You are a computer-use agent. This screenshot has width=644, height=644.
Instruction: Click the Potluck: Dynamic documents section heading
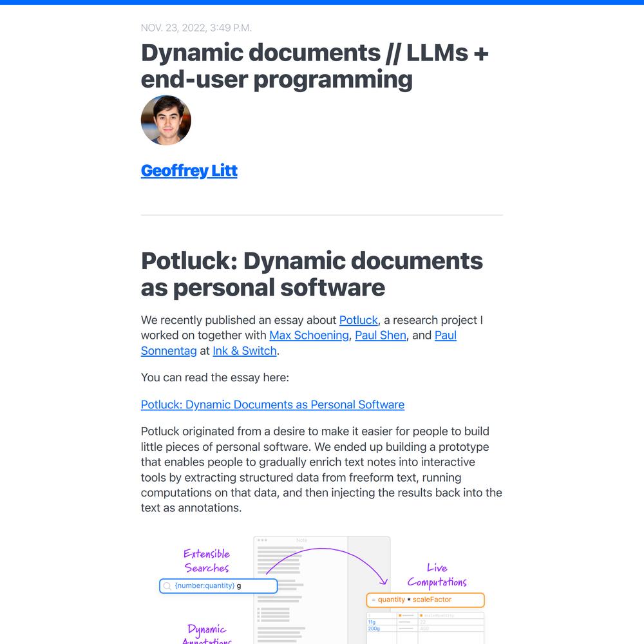(312, 274)
